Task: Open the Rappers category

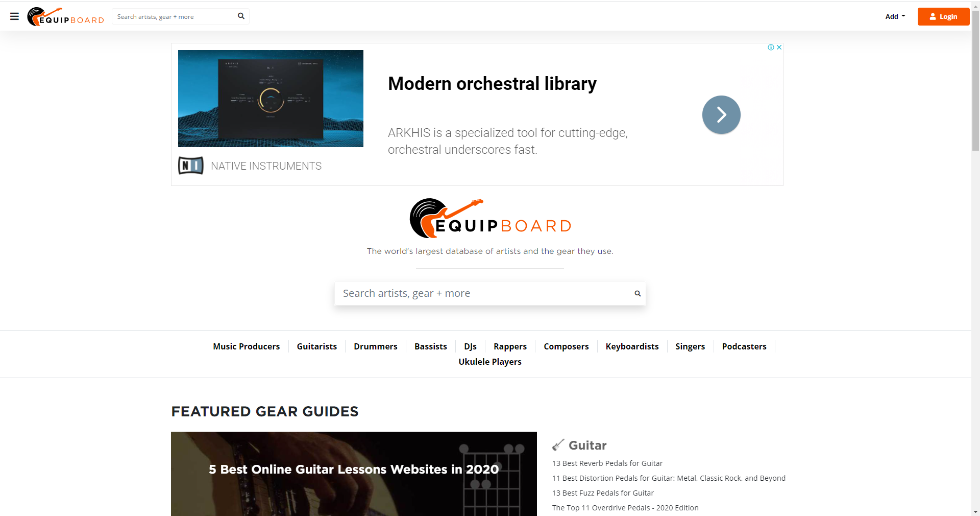Action: (510, 346)
